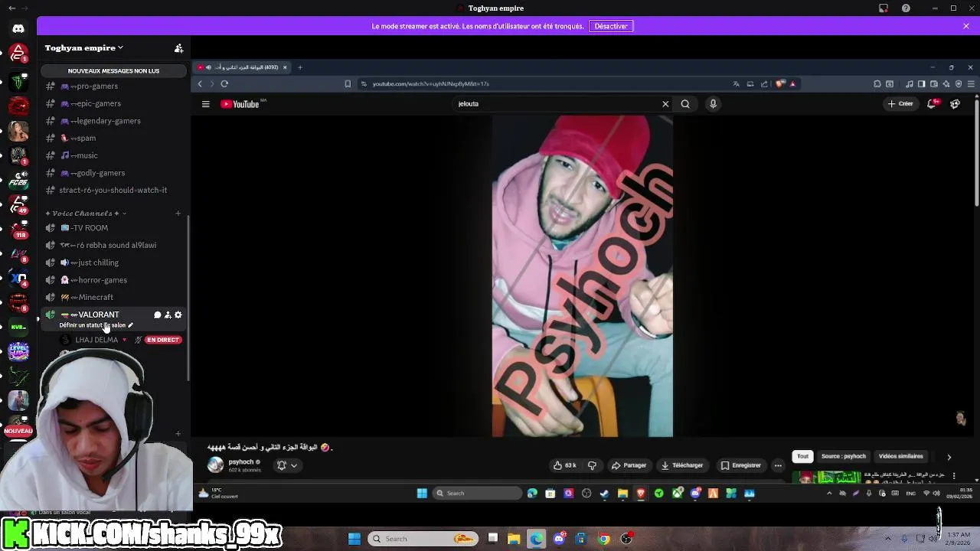Image resolution: width=980 pixels, height=551 pixels.
Task: Open the music text channel
Action: 115,155
